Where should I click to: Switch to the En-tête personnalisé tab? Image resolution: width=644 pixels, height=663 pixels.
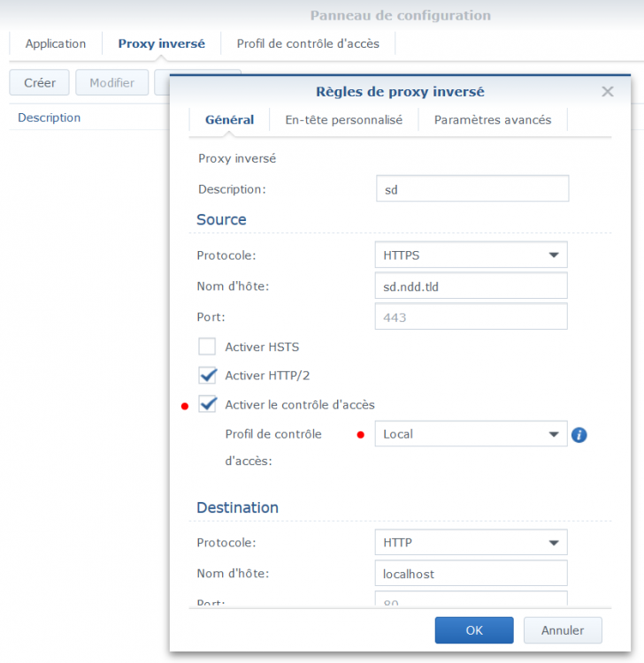coord(343,120)
